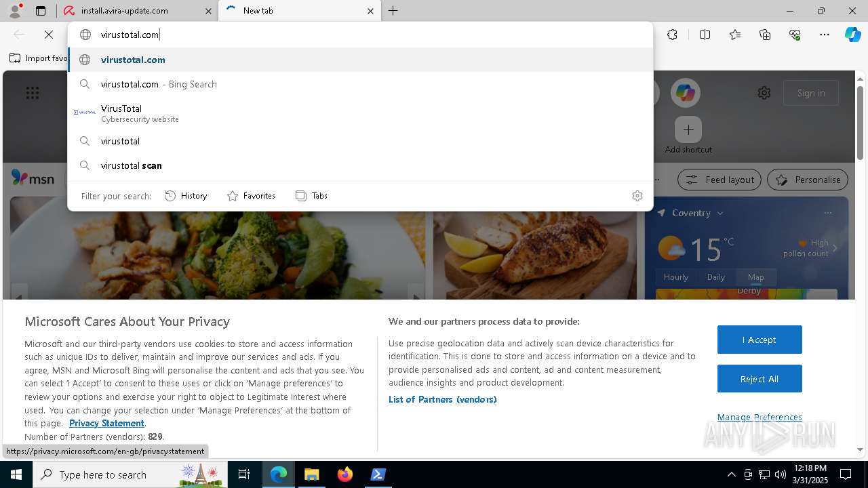Open the msn logo link
The image size is (868, 488).
pos(33,179)
